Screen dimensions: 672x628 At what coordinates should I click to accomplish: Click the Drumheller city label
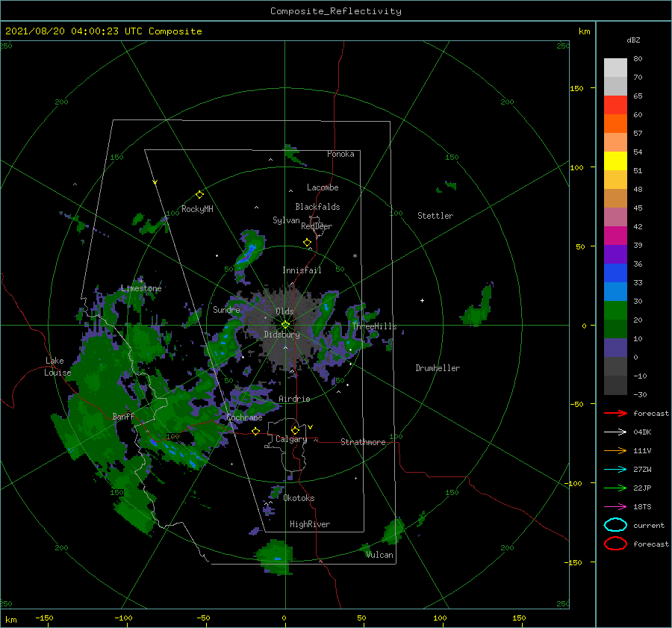pyautogui.click(x=438, y=368)
